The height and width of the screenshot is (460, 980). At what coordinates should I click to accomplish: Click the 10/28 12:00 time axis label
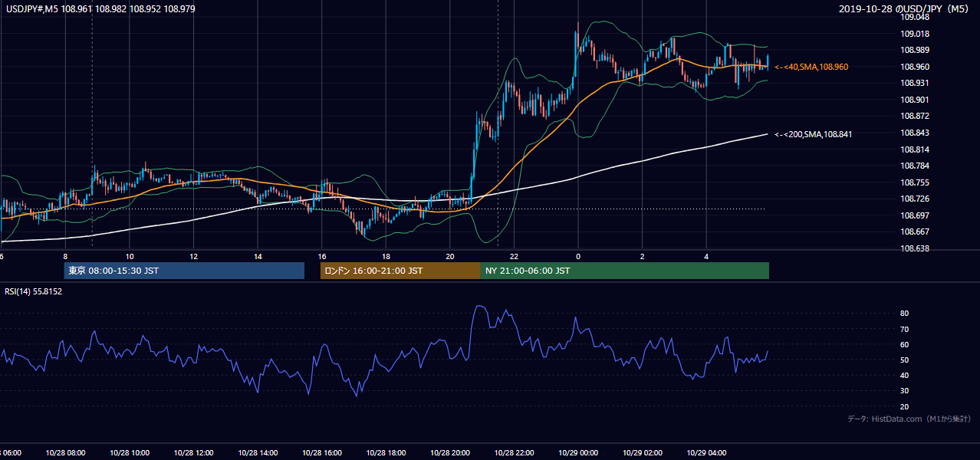tap(193, 453)
